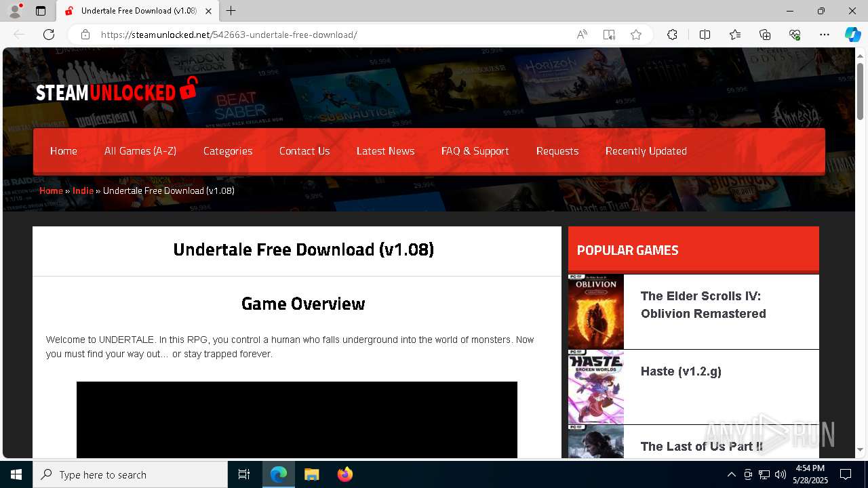Click the embedded black video player
The height and width of the screenshot is (488, 868).
[297, 420]
